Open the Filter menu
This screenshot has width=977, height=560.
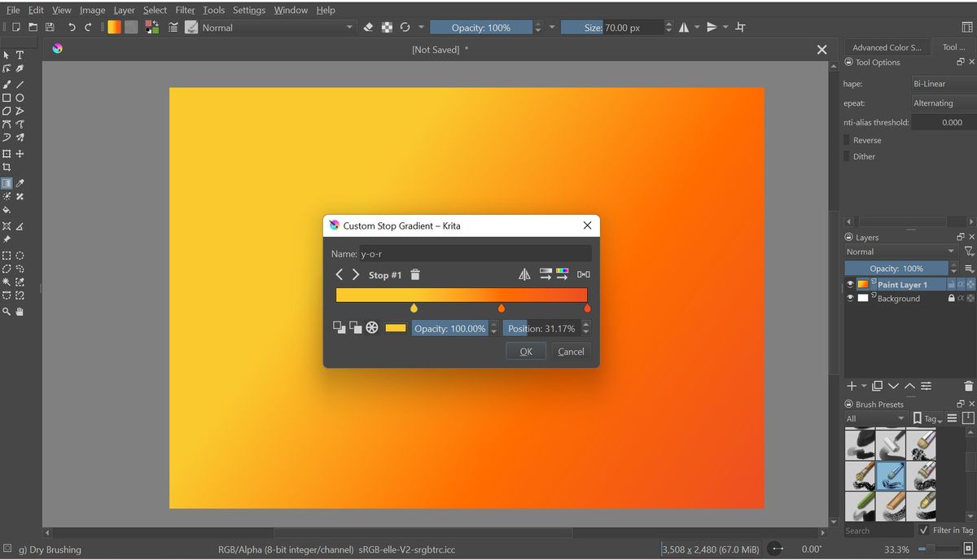[184, 10]
